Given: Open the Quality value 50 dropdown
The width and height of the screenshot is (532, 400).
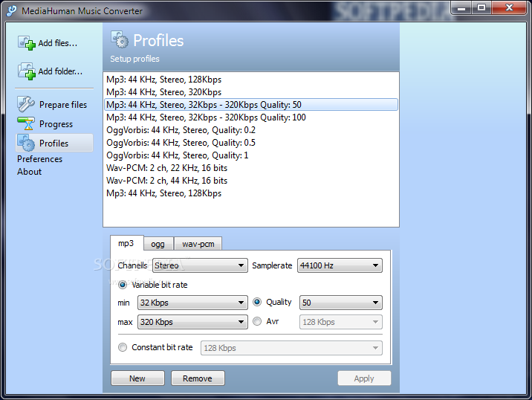Looking at the screenshot, I should tap(340, 303).
